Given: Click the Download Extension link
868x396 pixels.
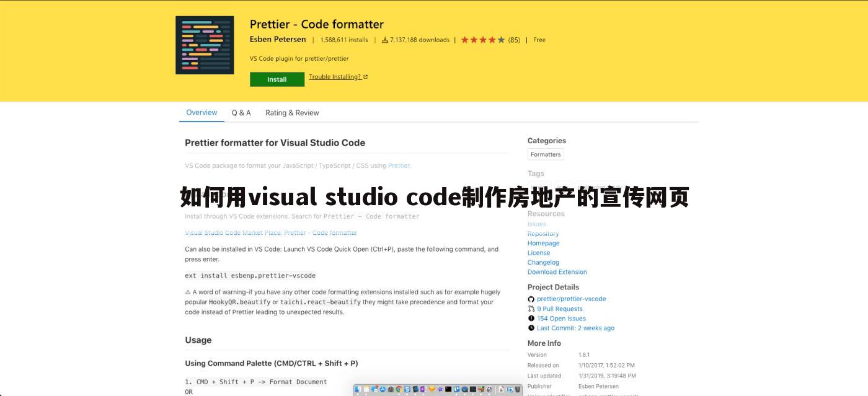Looking at the screenshot, I should point(557,272).
